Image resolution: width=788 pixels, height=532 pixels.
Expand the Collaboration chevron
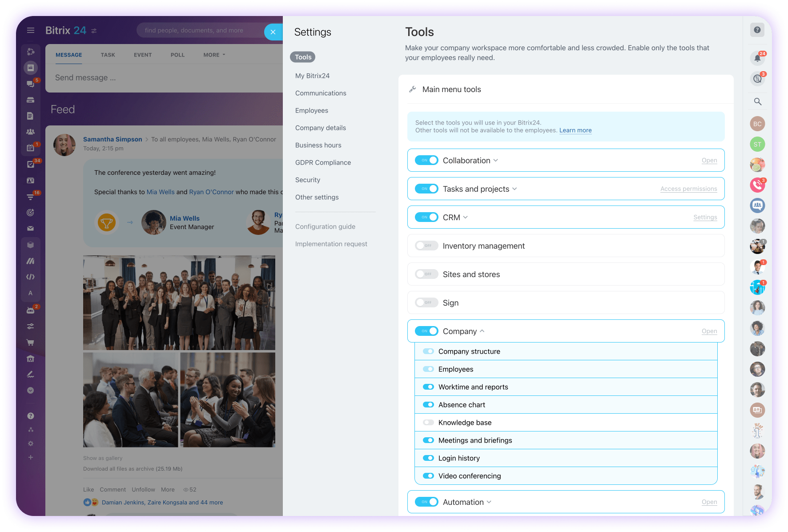[x=496, y=161]
